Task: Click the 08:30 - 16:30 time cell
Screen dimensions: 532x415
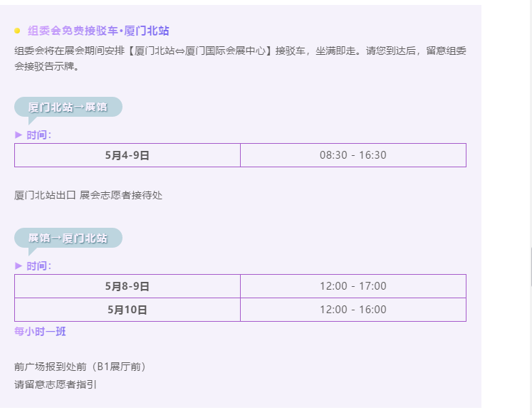Action: 353,155
